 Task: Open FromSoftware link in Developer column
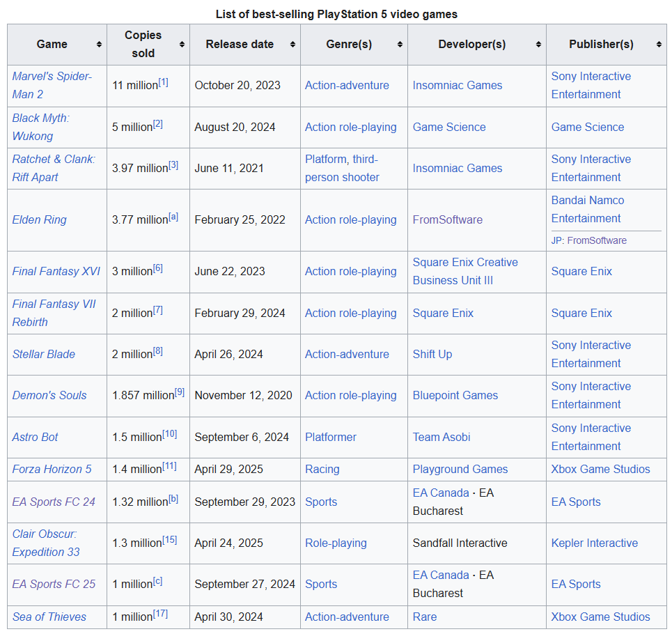click(448, 220)
